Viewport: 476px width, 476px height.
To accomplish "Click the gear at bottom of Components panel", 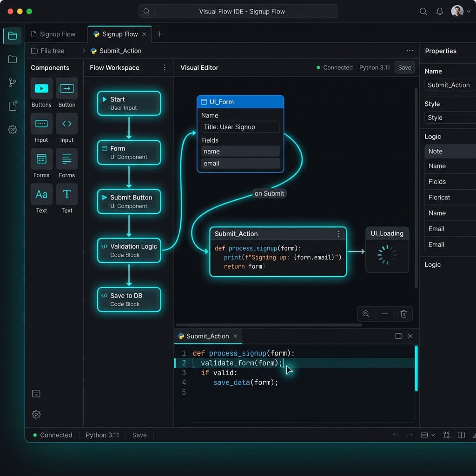I will (x=36, y=414).
